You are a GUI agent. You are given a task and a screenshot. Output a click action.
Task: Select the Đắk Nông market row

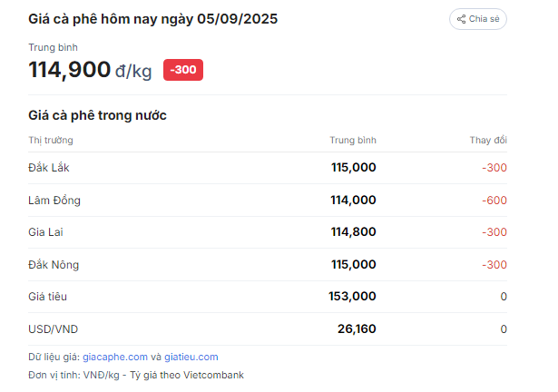tap(268, 265)
